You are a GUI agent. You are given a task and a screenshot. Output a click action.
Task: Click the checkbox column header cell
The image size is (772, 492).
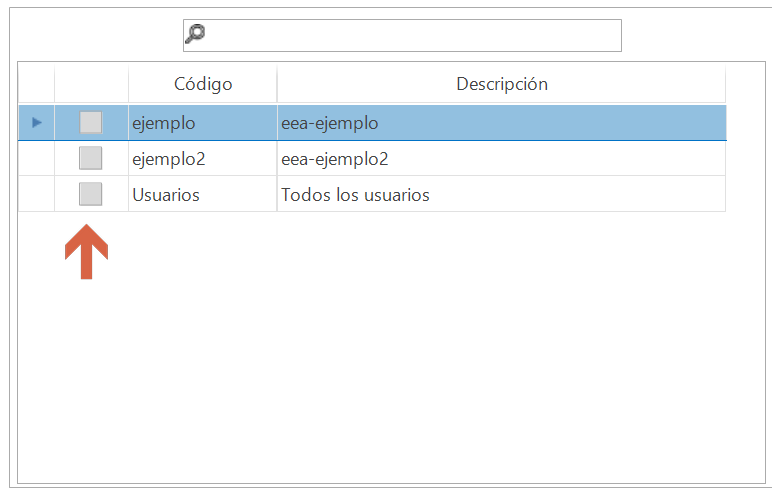pyautogui.click(x=91, y=84)
